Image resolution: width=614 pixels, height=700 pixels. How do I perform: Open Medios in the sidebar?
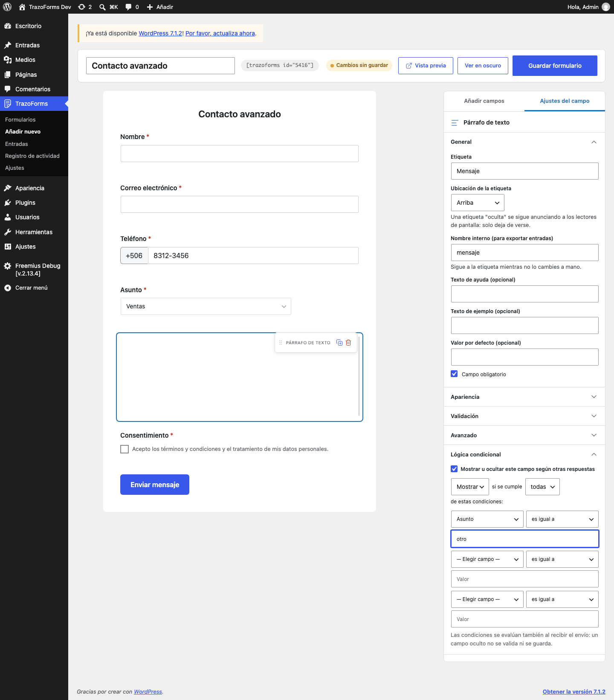tap(34, 60)
